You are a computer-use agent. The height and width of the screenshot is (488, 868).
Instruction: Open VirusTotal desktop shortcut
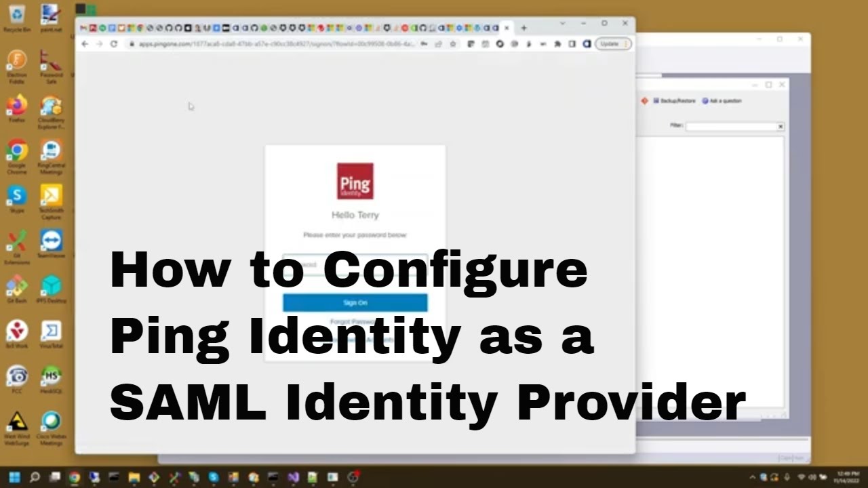coord(51,334)
